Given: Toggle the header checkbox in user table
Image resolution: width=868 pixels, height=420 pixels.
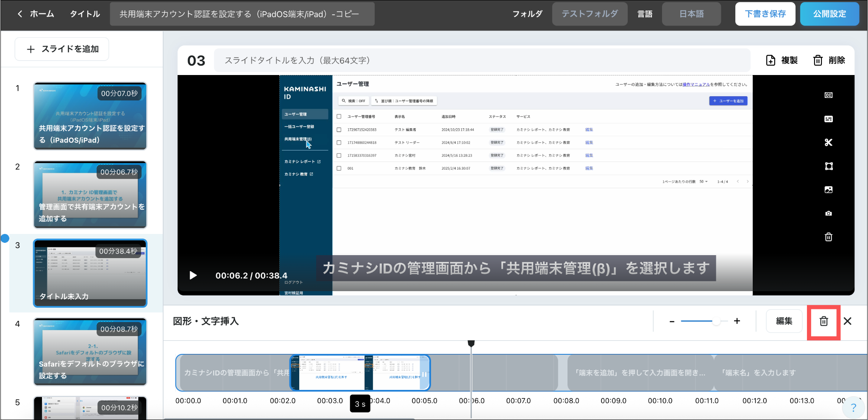Looking at the screenshot, I should pos(339,117).
